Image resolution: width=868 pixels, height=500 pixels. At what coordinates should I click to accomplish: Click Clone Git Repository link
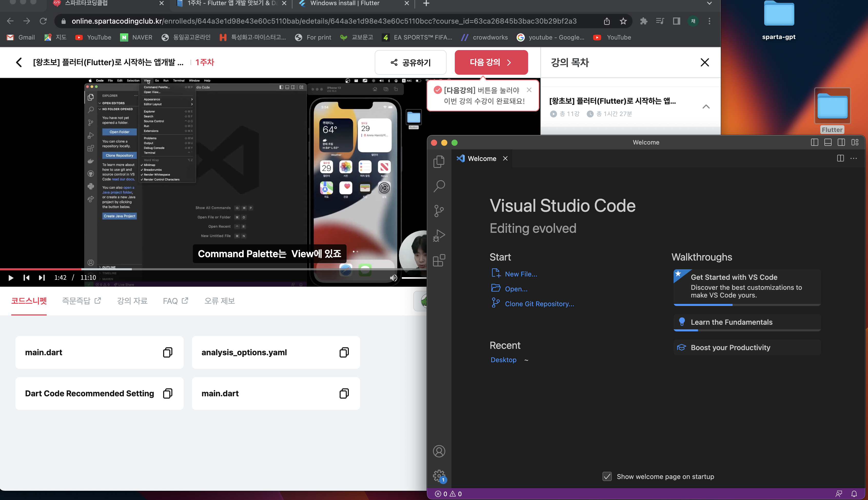[539, 304]
